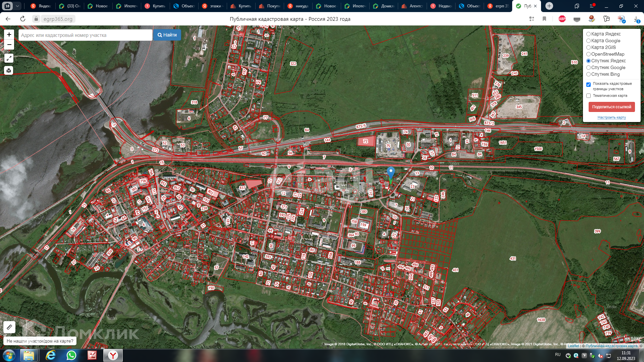Viewport: 644px width, 362px height.
Task: Activate the ruler measurement tool
Action: 9,327
